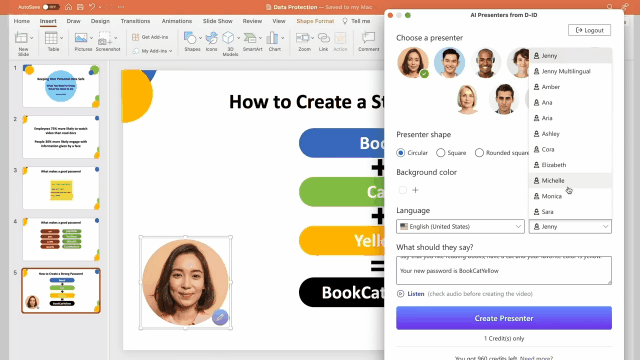
Task: Click the Logout button
Action: tap(589, 30)
